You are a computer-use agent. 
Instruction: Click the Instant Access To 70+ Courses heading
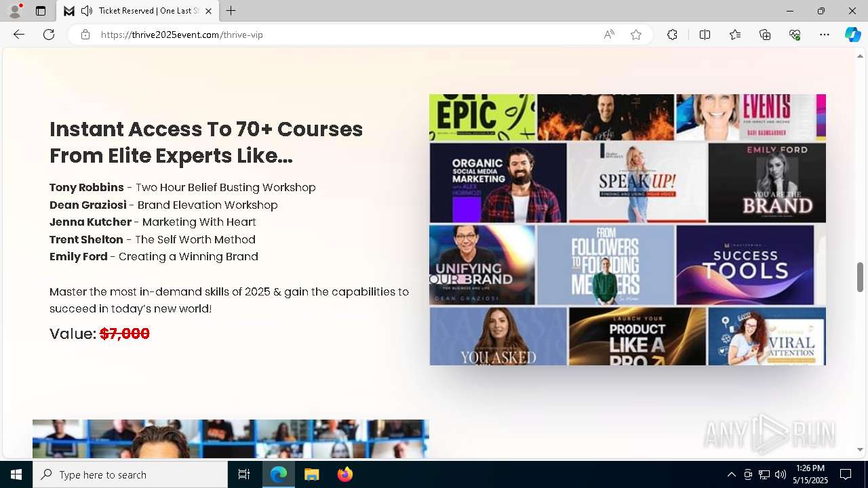[x=206, y=142]
